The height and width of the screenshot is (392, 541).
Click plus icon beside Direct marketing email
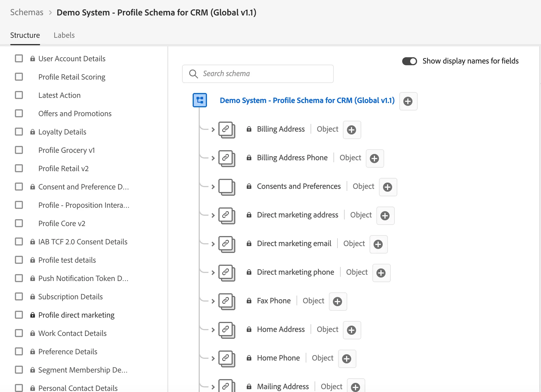pyautogui.click(x=378, y=244)
